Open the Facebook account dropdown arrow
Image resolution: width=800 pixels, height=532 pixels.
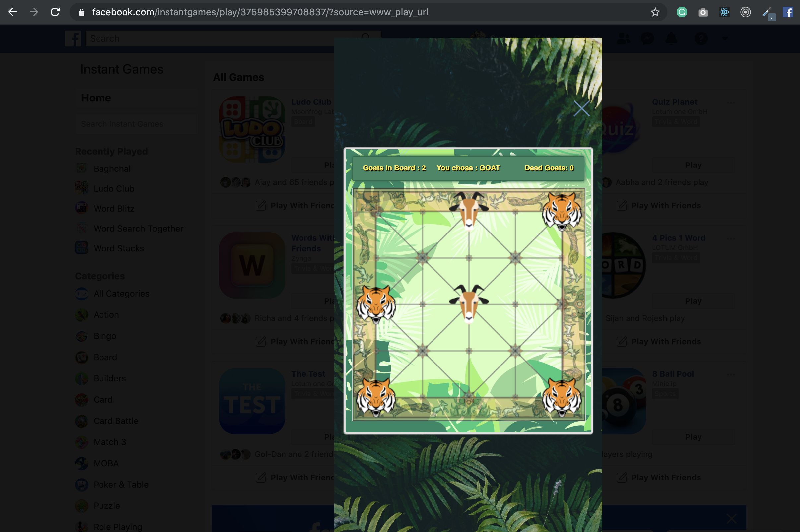(x=724, y=39)
